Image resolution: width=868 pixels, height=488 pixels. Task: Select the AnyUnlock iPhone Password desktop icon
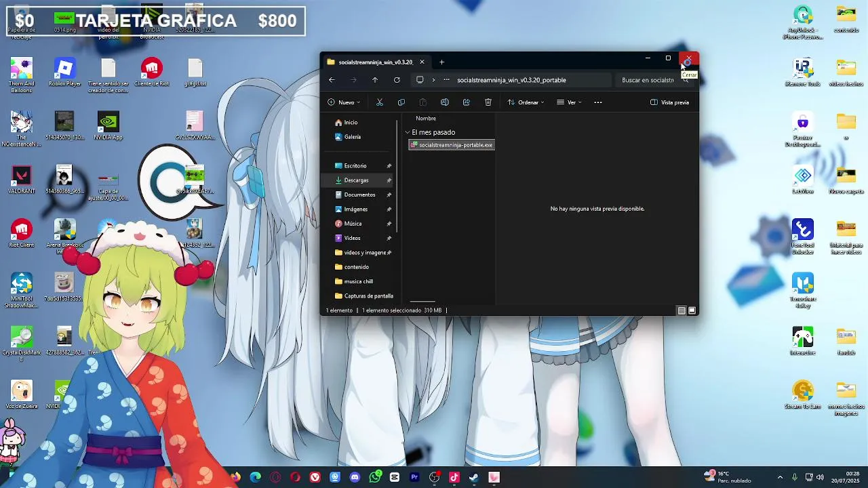pyautogui.click(x=803, y=23)
